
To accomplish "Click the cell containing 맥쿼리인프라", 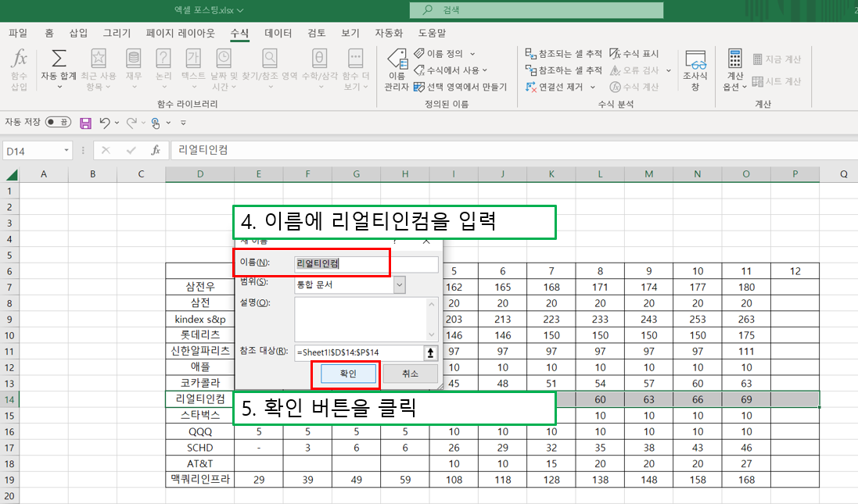I will (199, 480).
